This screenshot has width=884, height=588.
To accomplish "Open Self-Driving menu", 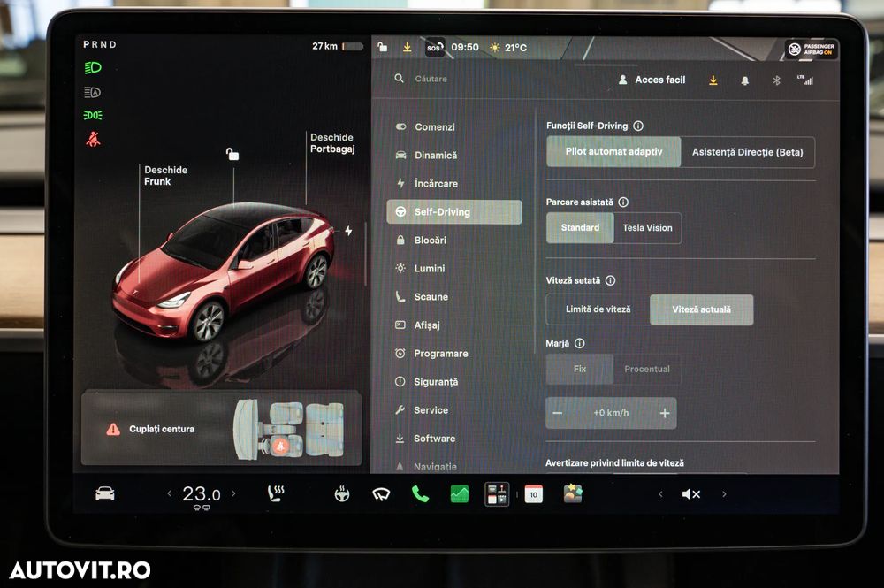I will pos(454,212).
